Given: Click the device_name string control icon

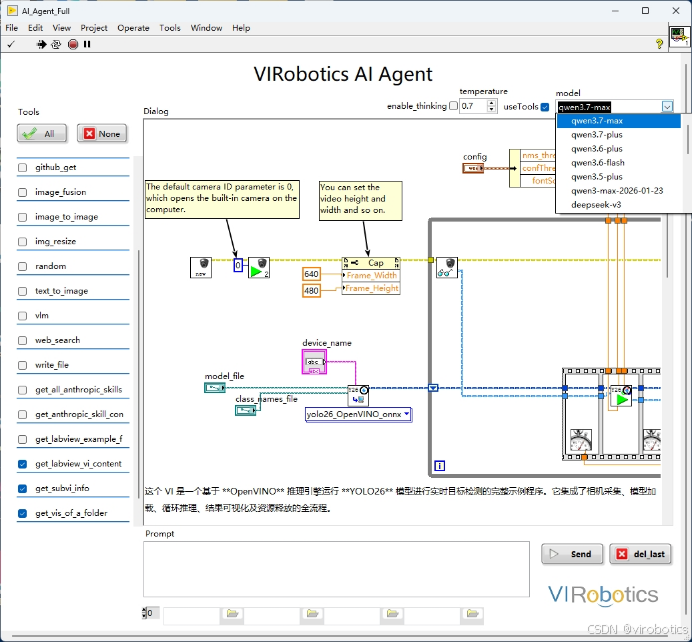Looking at the screenshot, I should [314, 362].
